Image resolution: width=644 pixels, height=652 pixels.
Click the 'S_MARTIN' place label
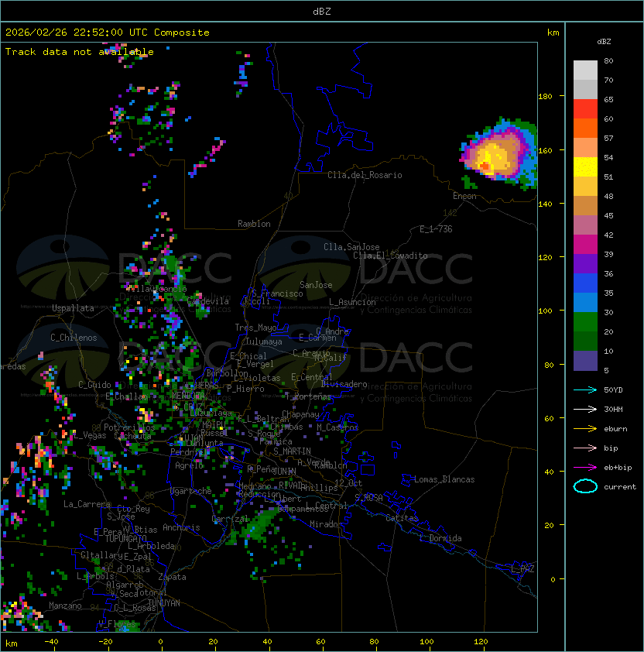(293, 451)
